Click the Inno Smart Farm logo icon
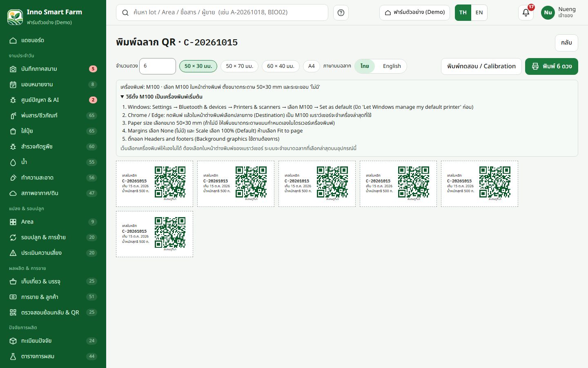This screenshot has width=588, height=368. (x=15, y=17)
